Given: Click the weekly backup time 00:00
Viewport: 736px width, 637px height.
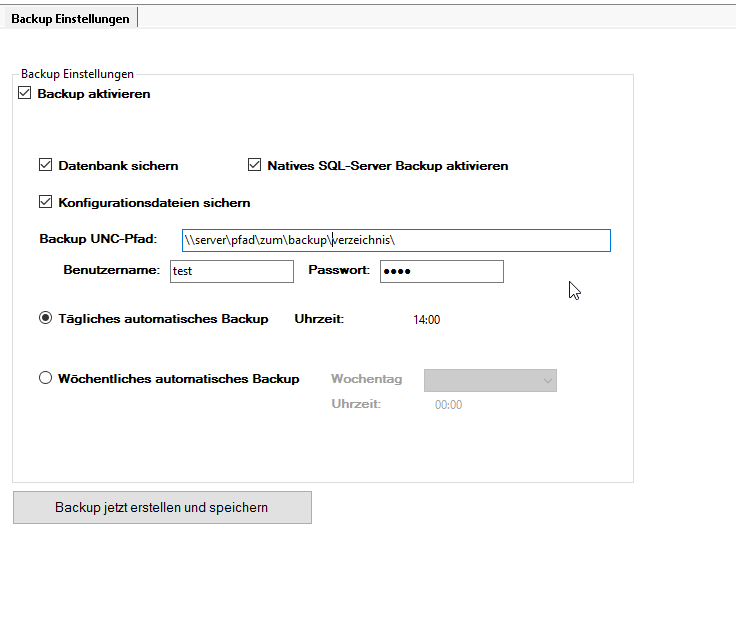Looking at the screenshot, I should (x=448, y=405).
